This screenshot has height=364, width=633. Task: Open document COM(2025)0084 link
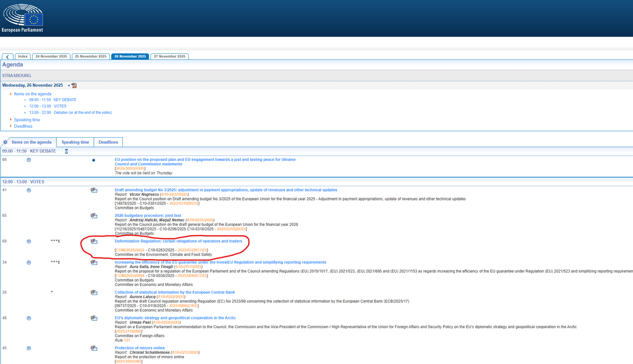pos(130,275)
